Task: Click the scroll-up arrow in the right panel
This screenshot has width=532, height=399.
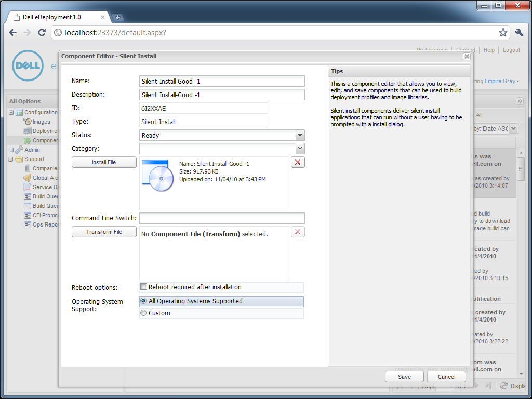Action: 521,153
